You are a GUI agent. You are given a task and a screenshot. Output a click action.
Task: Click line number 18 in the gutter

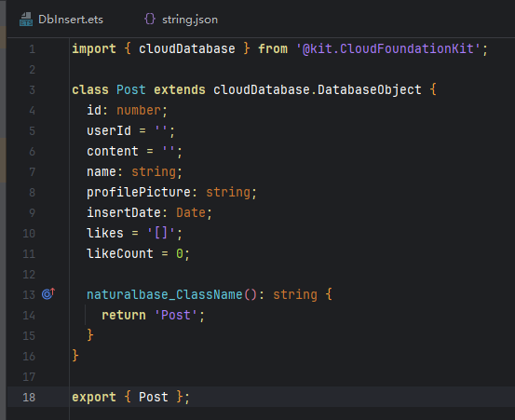coord(29,398)
